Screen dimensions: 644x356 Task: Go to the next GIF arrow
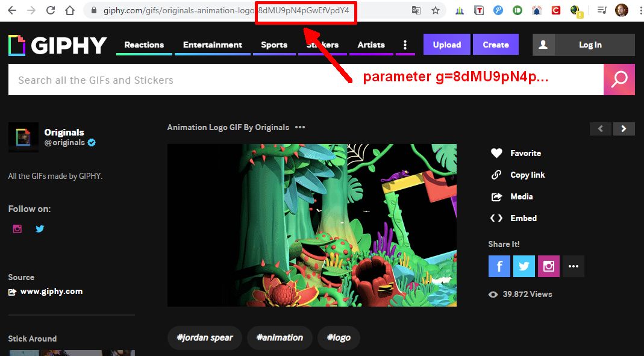pos(624,128)
